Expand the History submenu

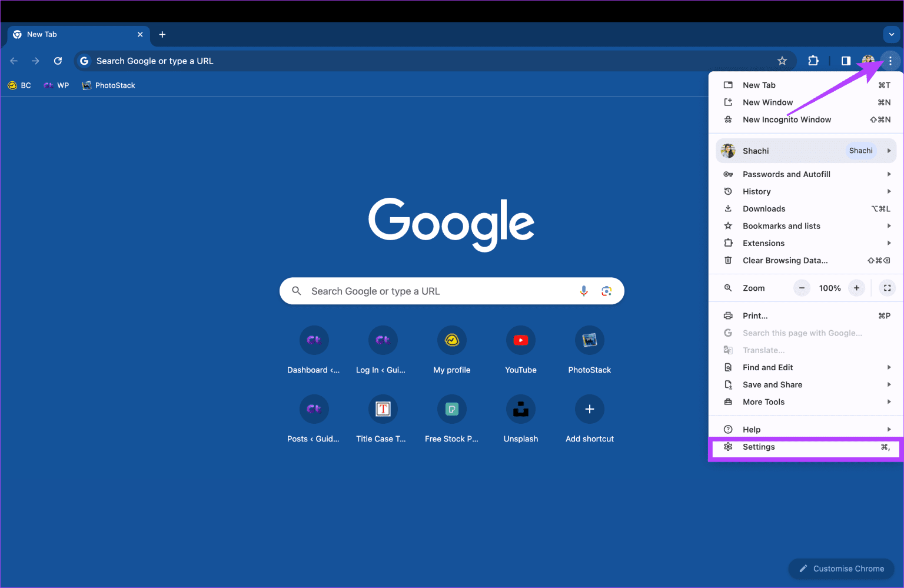pyautogui.click(x=806, y=191)
